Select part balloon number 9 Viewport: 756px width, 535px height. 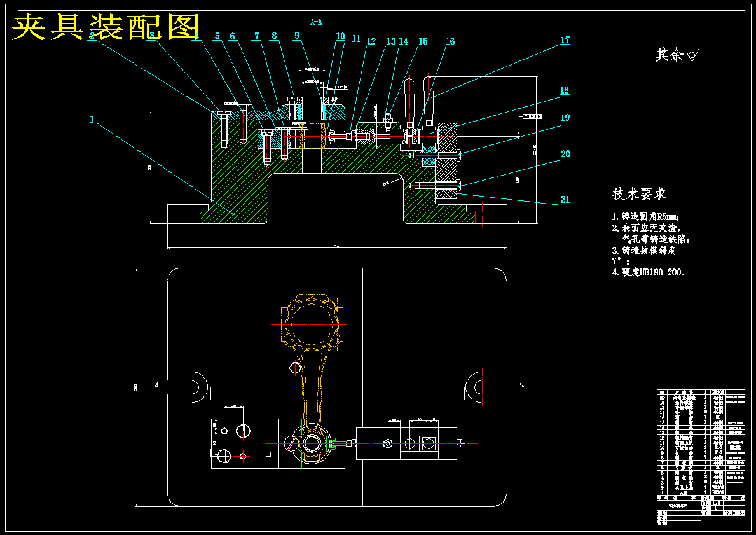click(x=297, y=35)
